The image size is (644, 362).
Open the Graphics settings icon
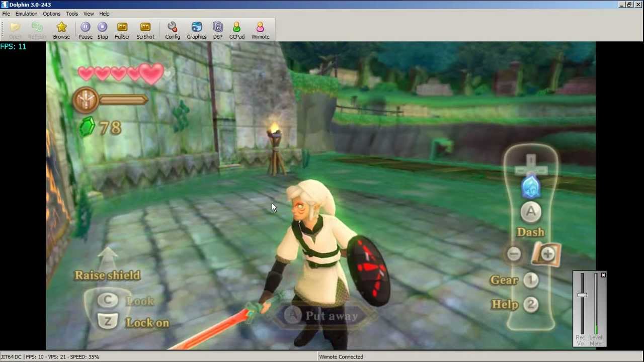coord(197,30)
